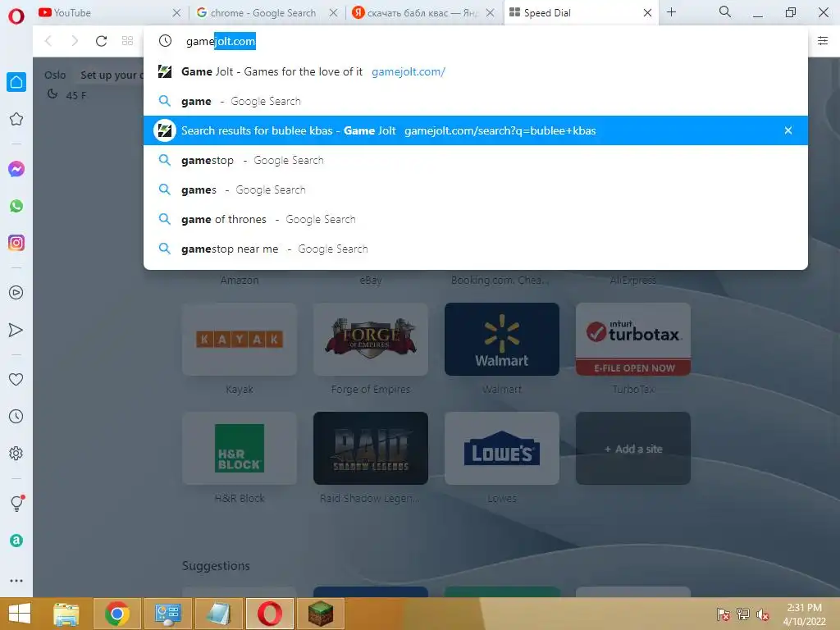Close the YouTube tab

point(176,12)
